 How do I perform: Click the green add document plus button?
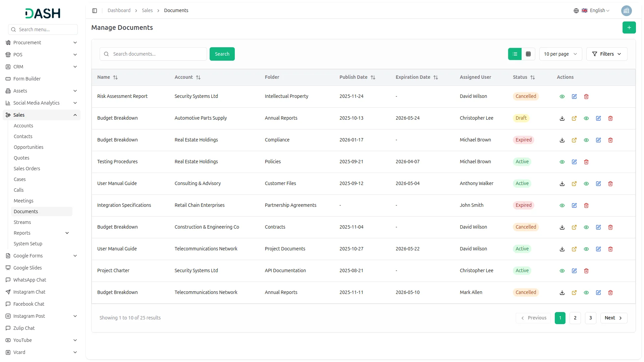629,27
